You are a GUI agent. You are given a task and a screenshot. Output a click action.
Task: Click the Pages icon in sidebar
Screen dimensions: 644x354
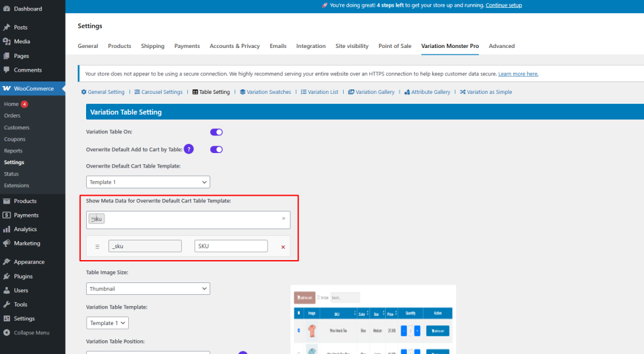7,56
